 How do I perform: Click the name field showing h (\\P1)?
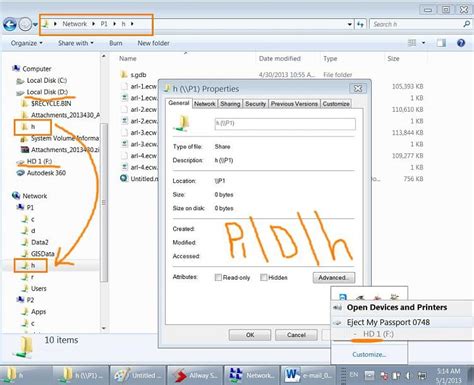pyautogui.click(x=285, y=124)
